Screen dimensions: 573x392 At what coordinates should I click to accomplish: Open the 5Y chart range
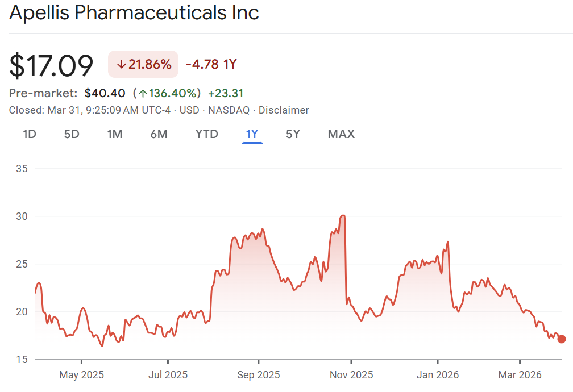coord(293,134)
